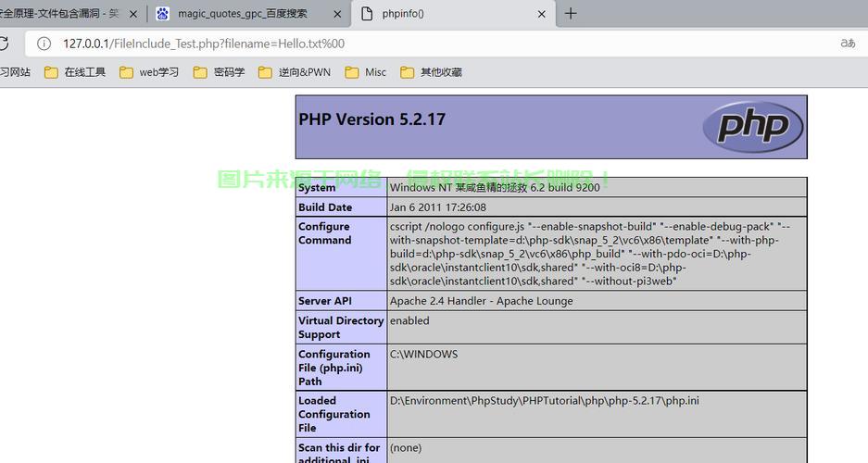
Task: Click the page icon on phpinfo() tab
Action: coord(367,14)
